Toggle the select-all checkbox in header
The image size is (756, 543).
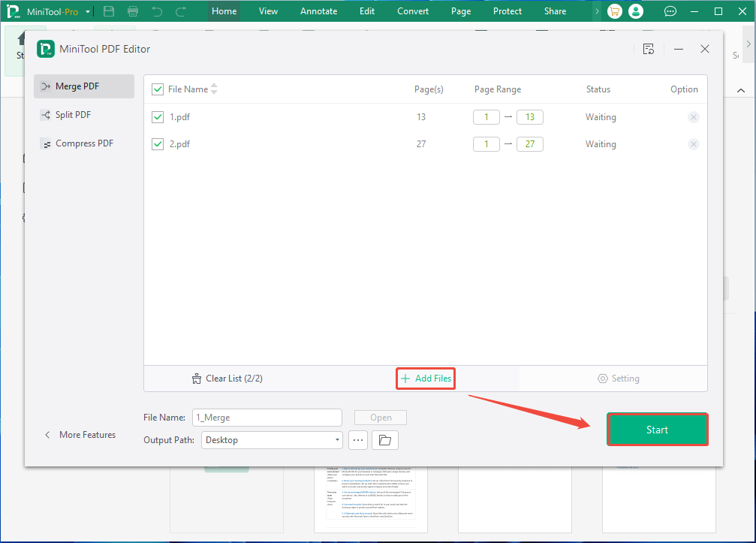pos(157,89)
